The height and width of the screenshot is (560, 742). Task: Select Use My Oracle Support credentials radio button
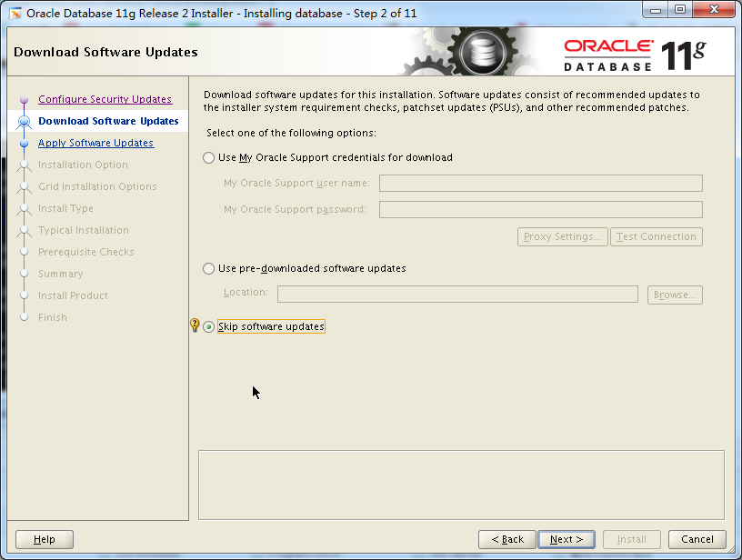(x=209, y=158)
